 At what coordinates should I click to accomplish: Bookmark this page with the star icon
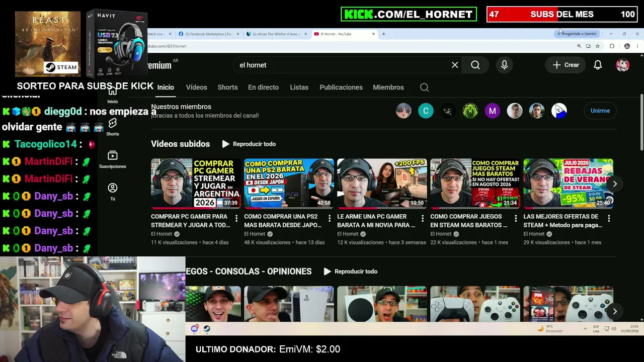coord(598,46)
